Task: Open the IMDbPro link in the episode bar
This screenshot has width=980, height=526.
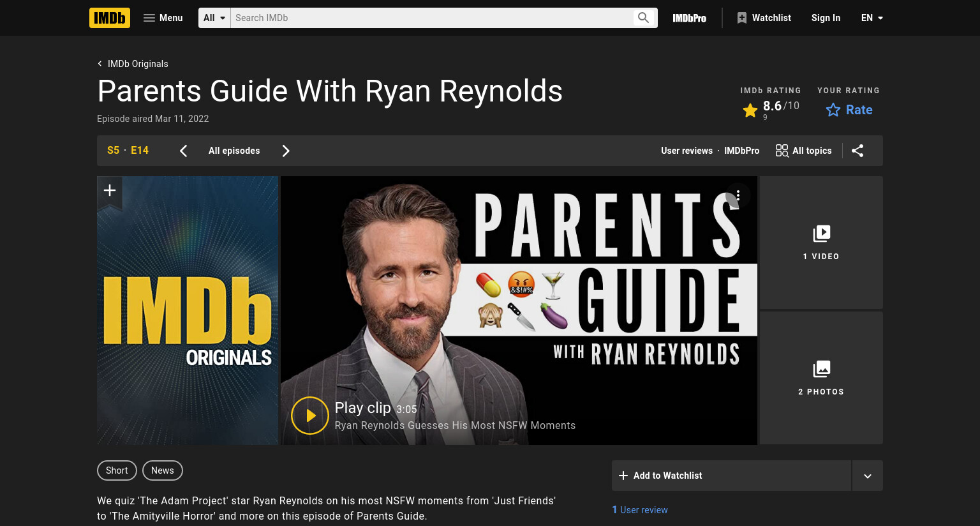Action: (741, 151)
